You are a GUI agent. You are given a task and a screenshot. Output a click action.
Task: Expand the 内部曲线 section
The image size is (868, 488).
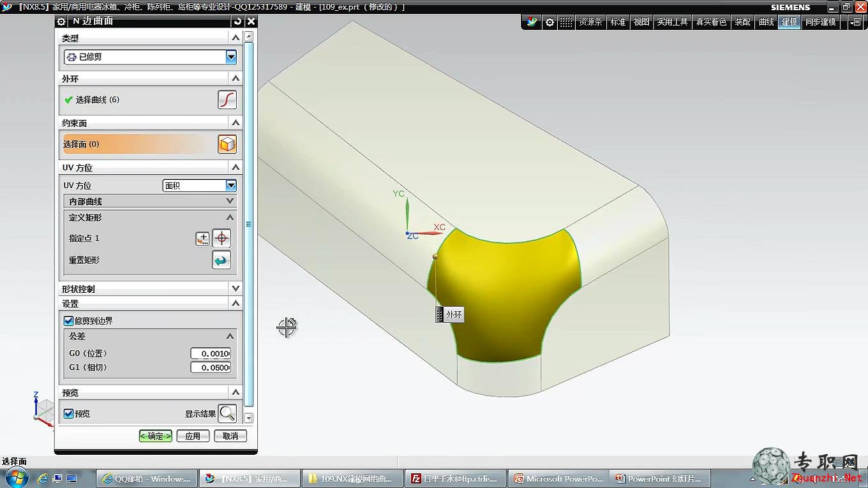(x=230, y=201)
